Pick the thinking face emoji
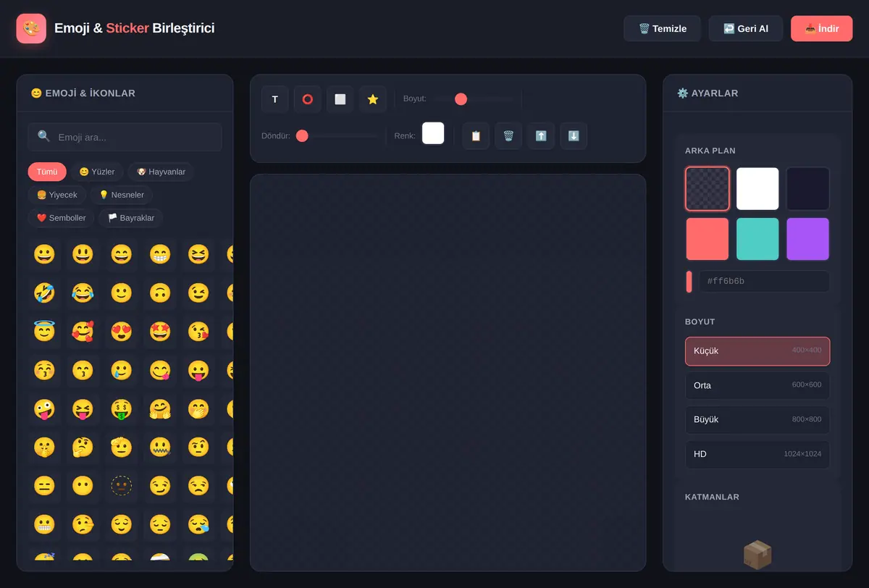Image resolution: width=869 pixels, height=588 pixels. 83,448
